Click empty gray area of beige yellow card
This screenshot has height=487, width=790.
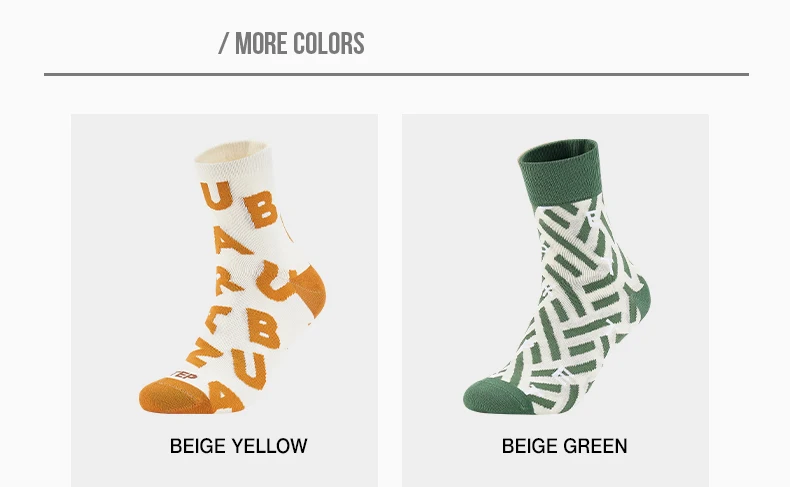pos(110,200)
